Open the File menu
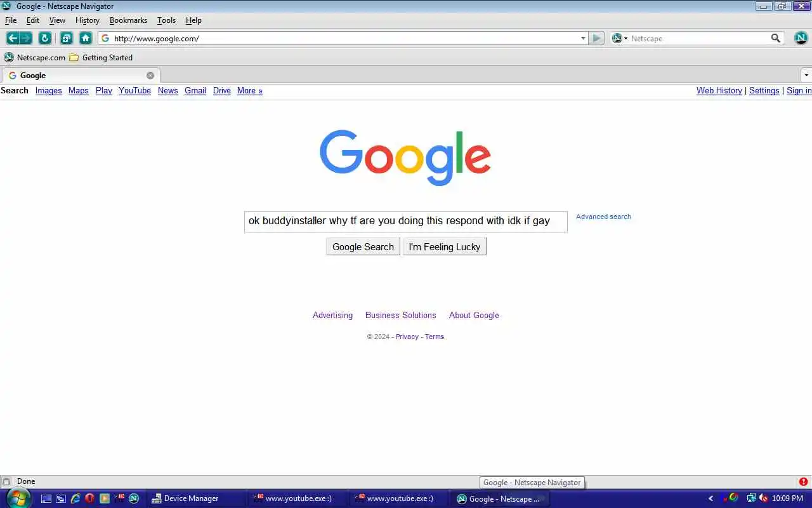Image resolution: width=812 pixels, height=508 pixels. click(11, 20)
